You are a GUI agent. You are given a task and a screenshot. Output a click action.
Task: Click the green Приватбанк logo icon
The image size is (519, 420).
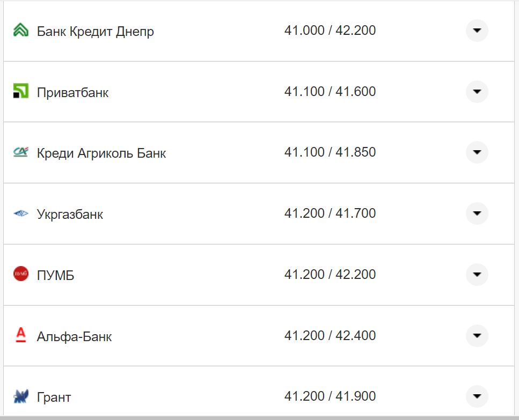20,92
